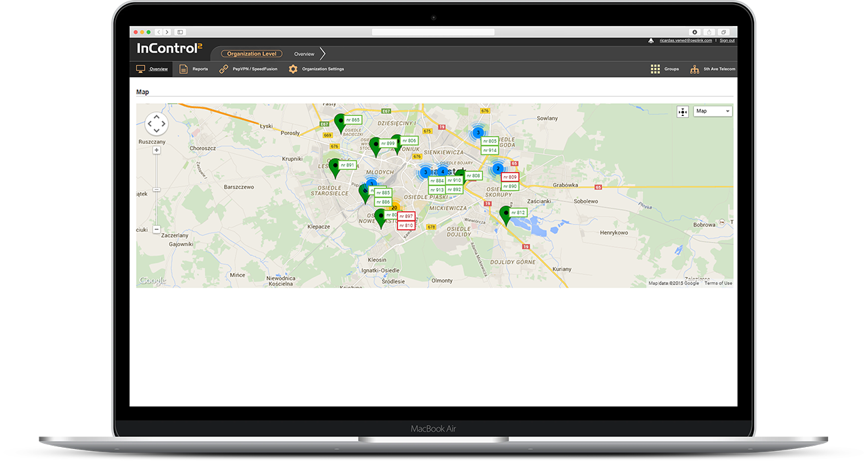The height and width of the screenshot is (461, 868).
Task: Click the notification bell icon near account email
Action: click(x=651, y=41)
